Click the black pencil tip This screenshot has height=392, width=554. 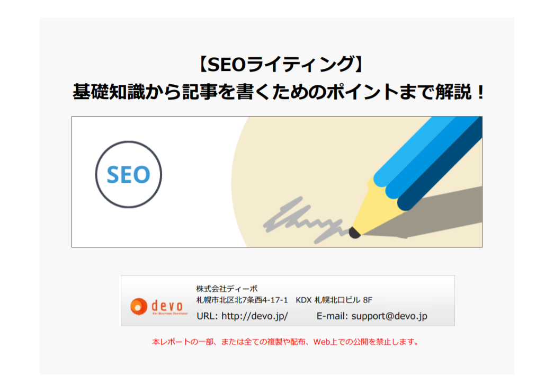click(x=354, y=233)
